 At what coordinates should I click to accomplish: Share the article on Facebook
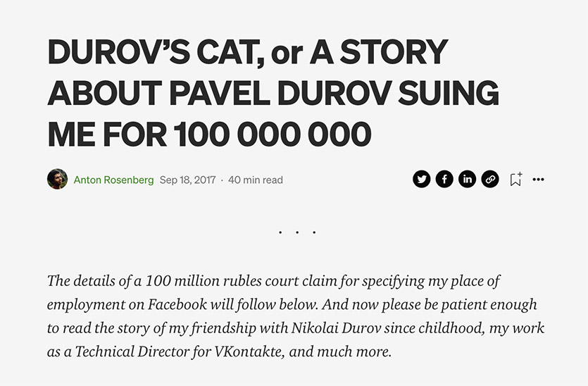(x=444, y=179)
